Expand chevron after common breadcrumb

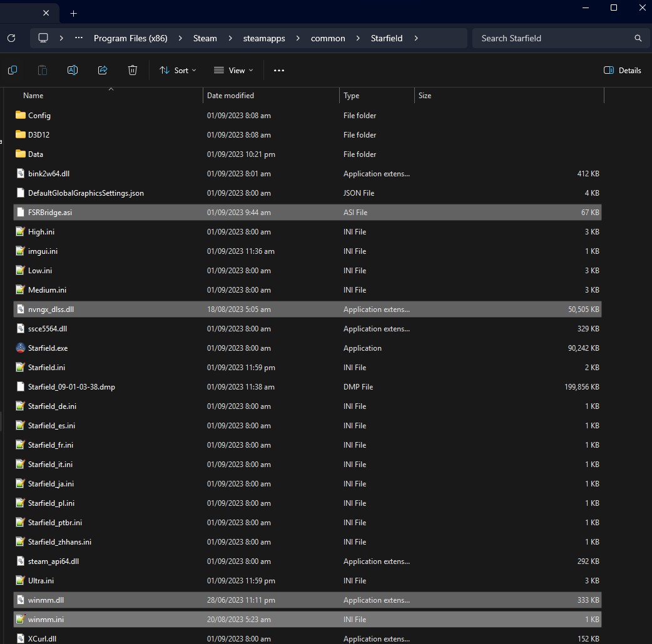358,38
